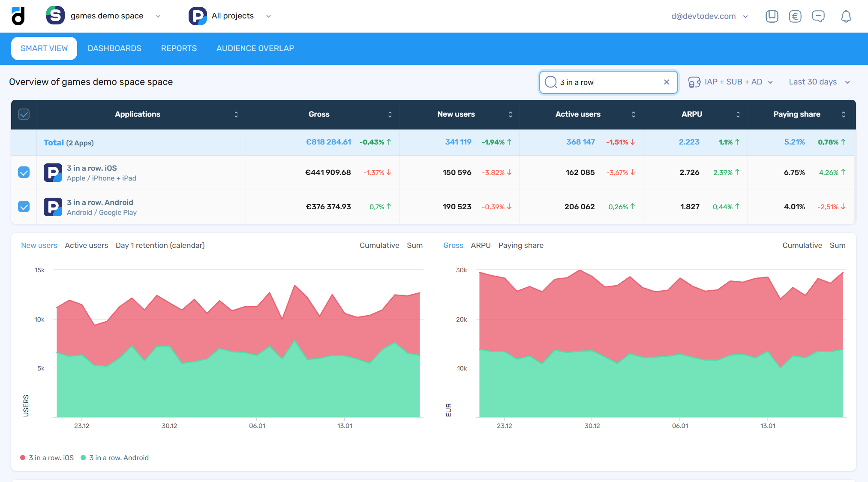Expand the games demo space dropdown
This screenshot has width=868, height=482.
(158, 16)
